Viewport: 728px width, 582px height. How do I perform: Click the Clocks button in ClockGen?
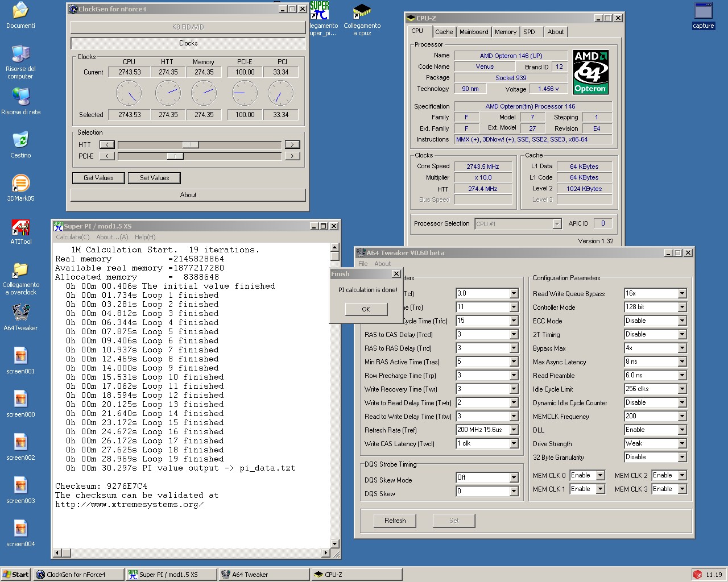click(188, 43)
